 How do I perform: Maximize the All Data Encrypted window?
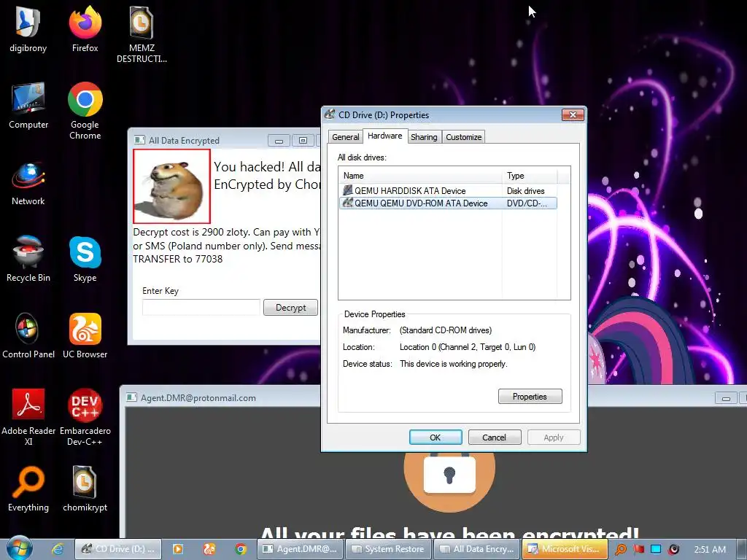[303, 141]
